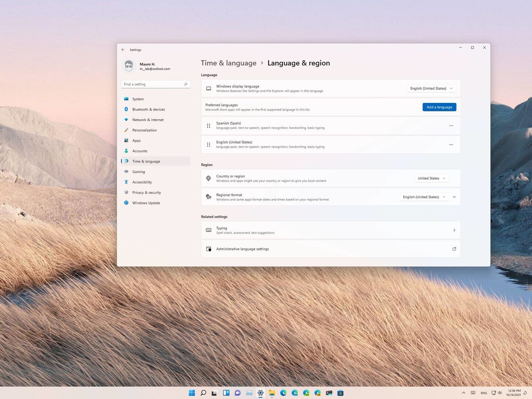Open Accounts in the sidebar
The image size is (532, 399).
tap(156, 151)
